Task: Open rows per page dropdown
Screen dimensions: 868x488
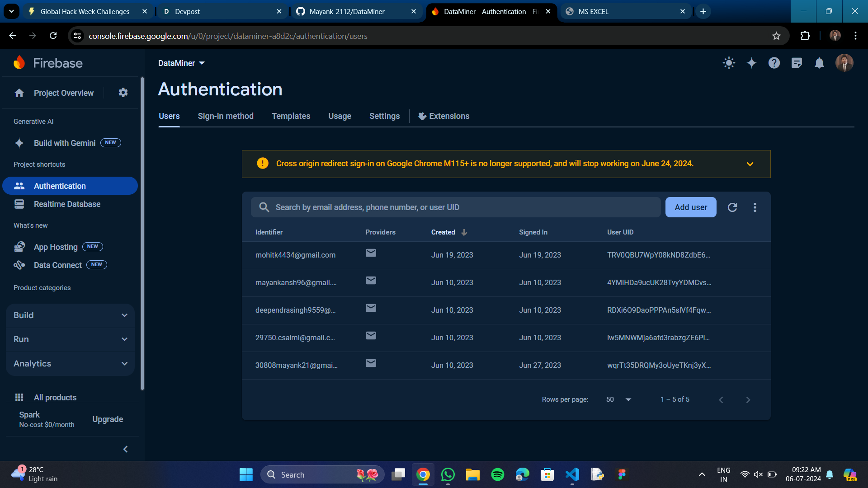Action: [619, 399]
